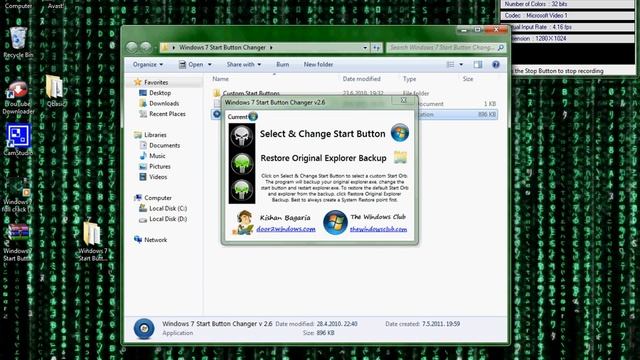Open the Organize menu in Explorer
Screen dimensions: 640x360
point(148,64)
